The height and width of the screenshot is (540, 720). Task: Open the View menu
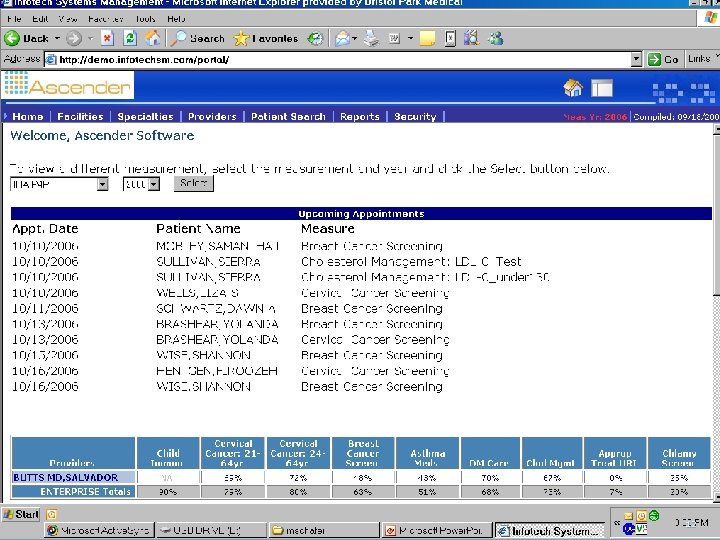point(68,19)
